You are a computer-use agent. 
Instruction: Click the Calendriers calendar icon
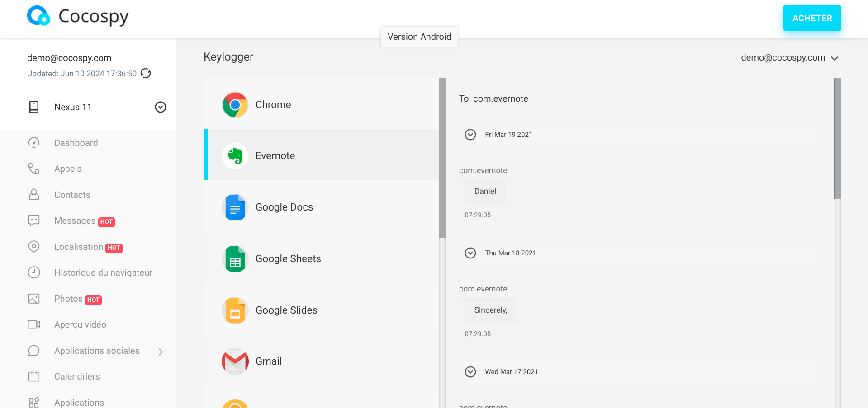[34, 376]
